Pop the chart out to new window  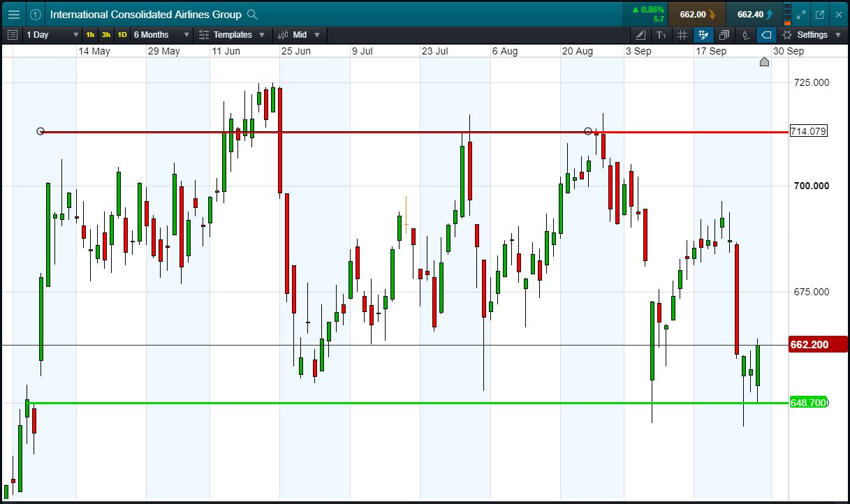(819, 14)
